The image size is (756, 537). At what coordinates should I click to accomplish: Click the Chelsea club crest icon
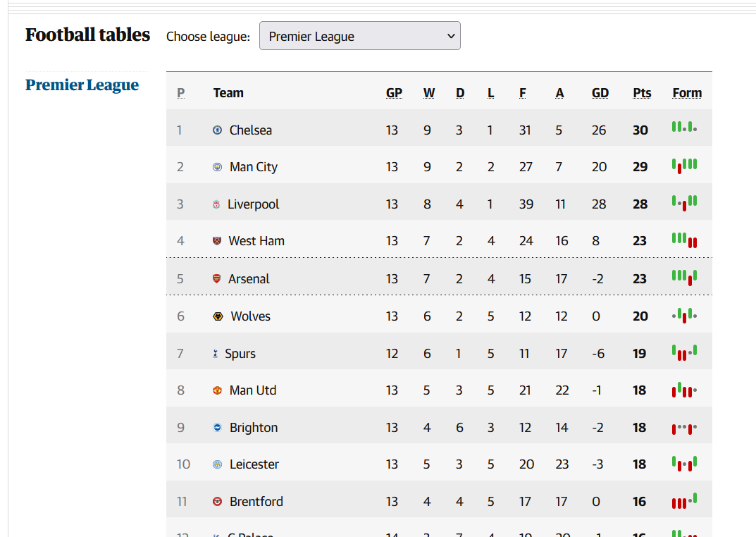218,130
